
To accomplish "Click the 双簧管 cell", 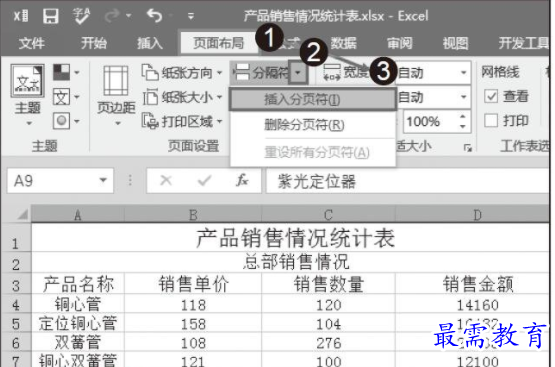I will click(78, 343).
